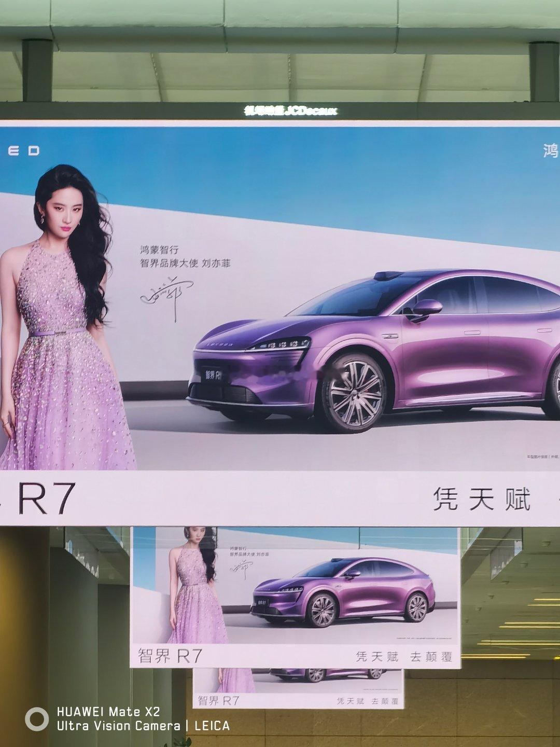560x747 pixels.
Task: Click the partial '鸿' character at top-right of top billboard
Action: [551, 151]
